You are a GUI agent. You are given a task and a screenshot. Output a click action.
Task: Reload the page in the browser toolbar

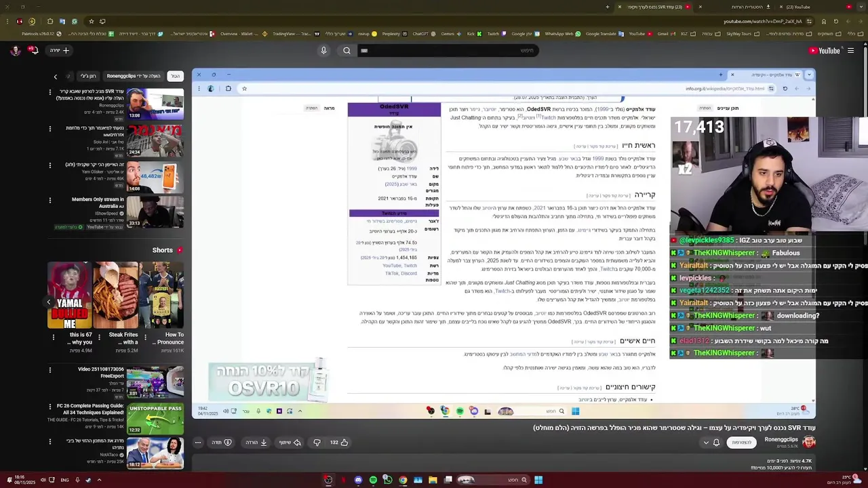point(835,21)
